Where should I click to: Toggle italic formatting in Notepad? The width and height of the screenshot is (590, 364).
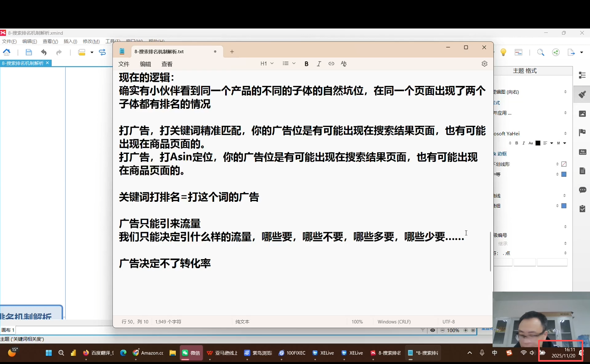coord(319,64)
